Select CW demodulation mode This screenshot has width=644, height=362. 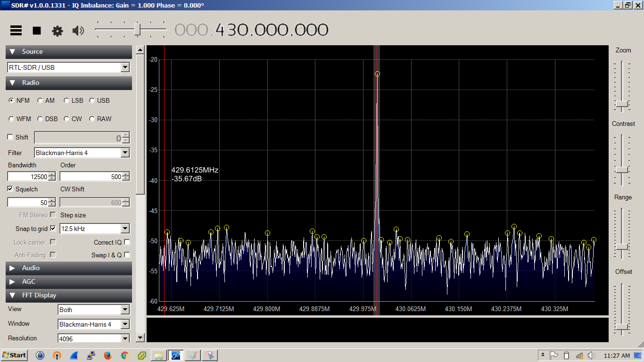(73, 119)
